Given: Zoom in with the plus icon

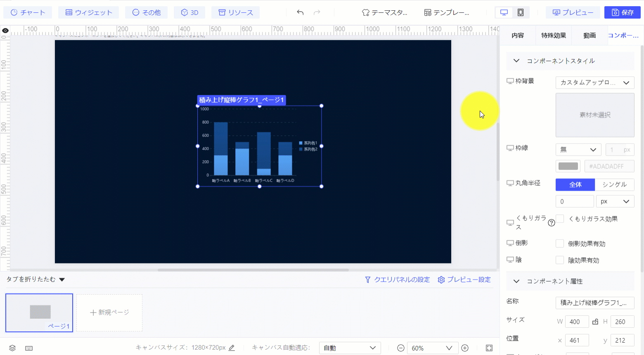Looking at the screenshot, I should (465, 348).
